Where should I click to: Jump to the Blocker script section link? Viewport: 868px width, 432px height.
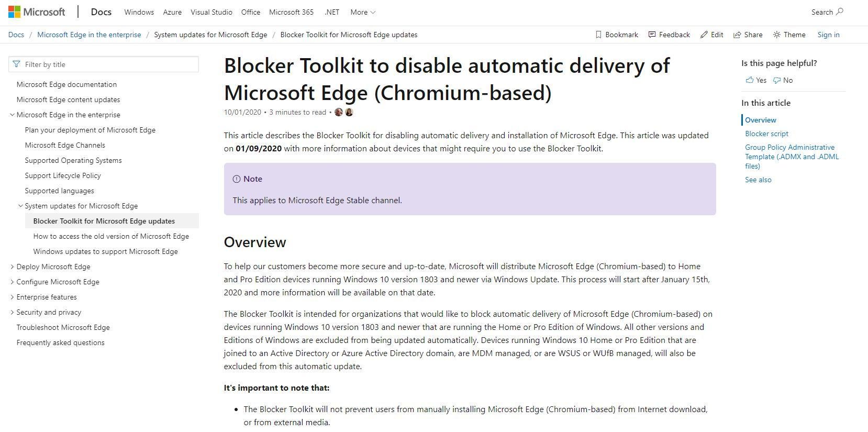click(766, 134)
